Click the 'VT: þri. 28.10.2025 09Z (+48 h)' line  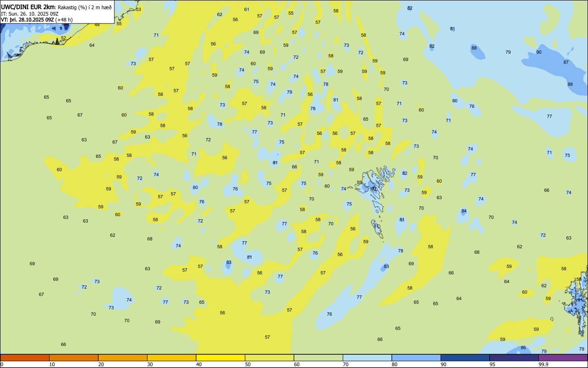coord(36,20)
